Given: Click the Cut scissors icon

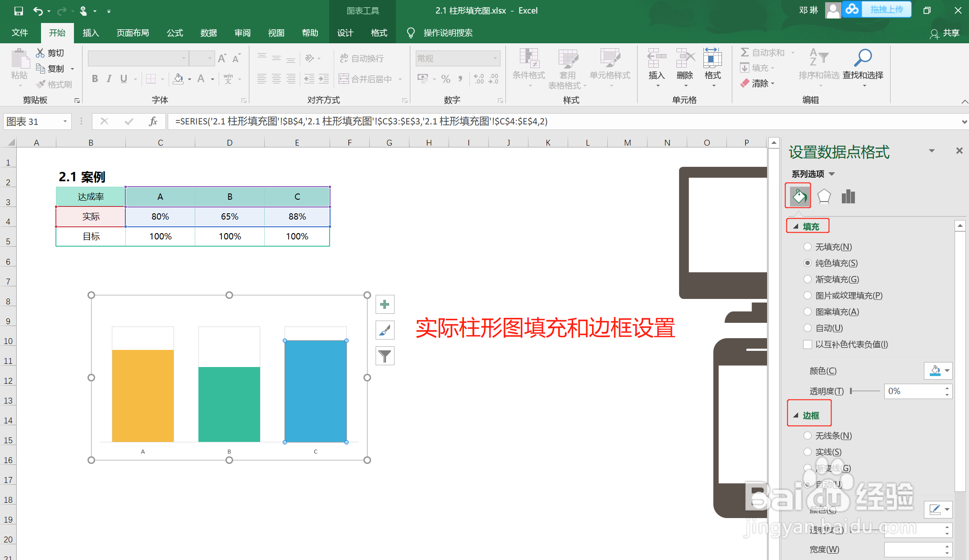Looking at the screenshot, I should (40, 53).
